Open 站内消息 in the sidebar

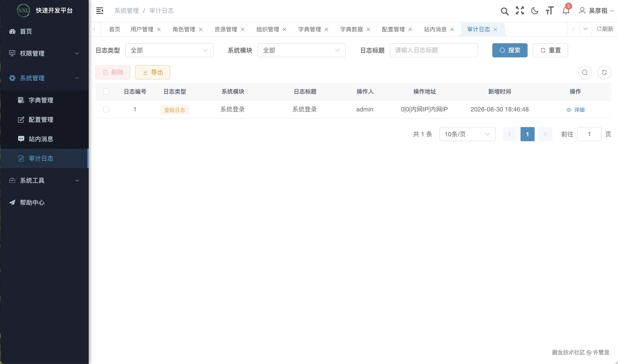pyautogui.click(x=44, y=139)
